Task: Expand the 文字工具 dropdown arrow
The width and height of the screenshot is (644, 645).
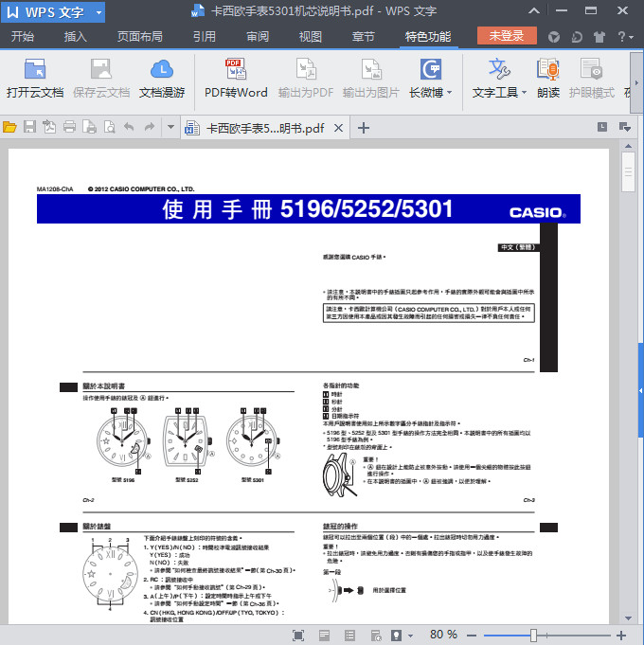Action: (524, 93)
